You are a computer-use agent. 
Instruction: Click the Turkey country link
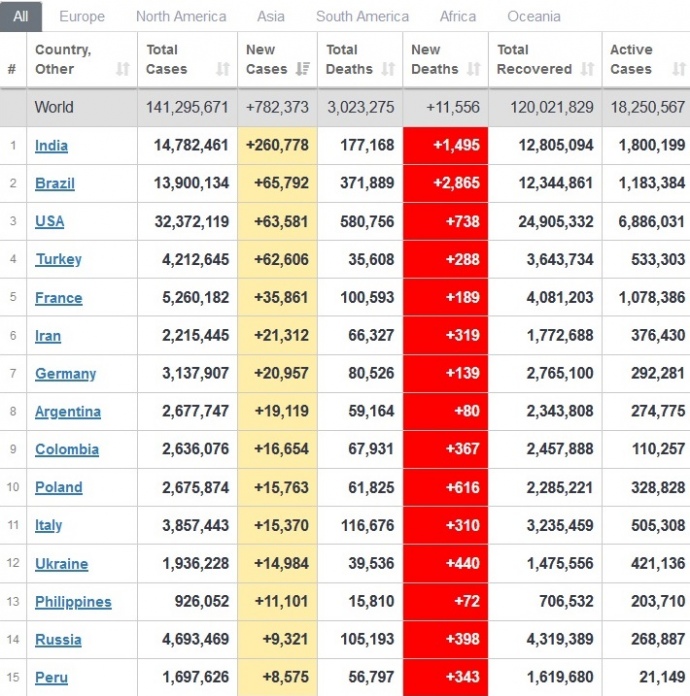point(58,260)
